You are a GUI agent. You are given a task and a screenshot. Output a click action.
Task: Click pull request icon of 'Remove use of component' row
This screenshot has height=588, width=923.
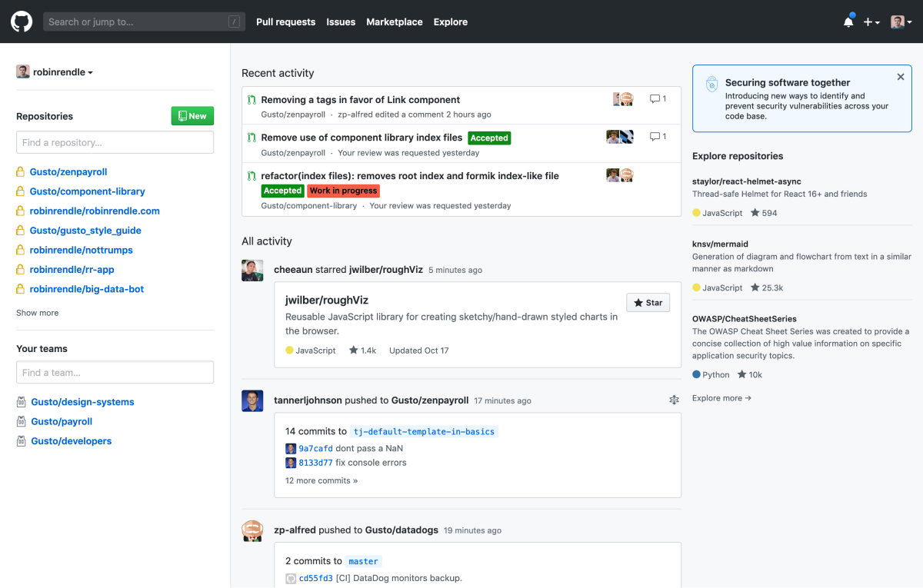click(252, 138)
